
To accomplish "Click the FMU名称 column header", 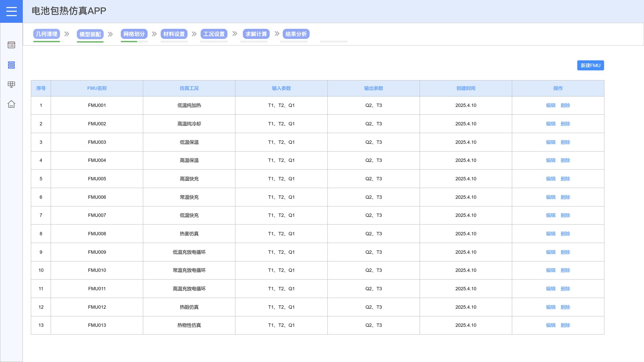I will (97, 88).
